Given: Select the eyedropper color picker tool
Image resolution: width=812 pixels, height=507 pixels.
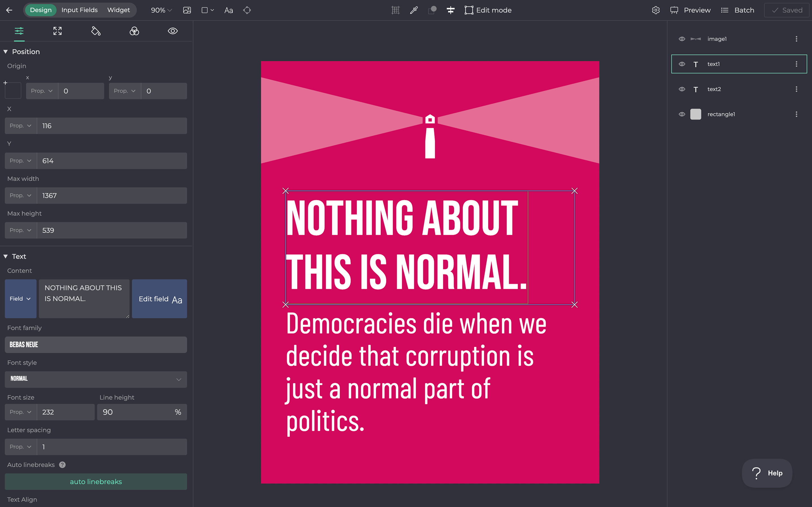Looking at the screenshot, I should tap(414, 10).
